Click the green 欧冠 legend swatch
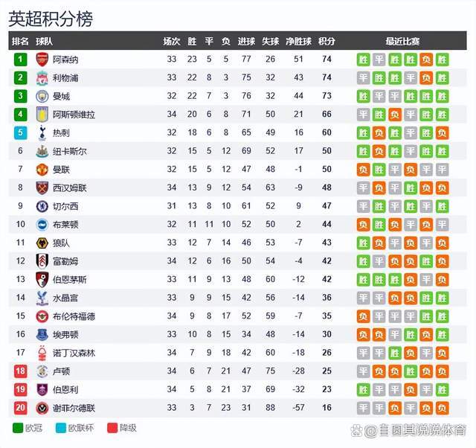This screenshot has height=448, width=476. coord(18,428)
